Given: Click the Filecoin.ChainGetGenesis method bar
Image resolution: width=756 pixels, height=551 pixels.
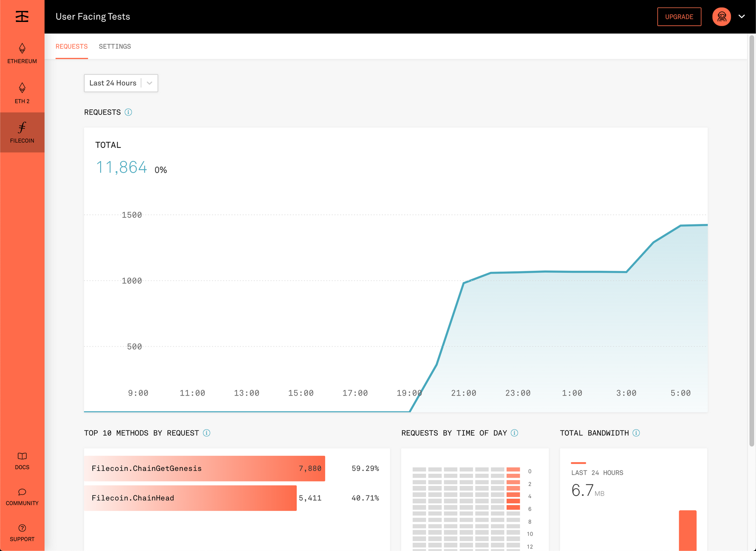Looking at the screenshot, I should point(204,469).
